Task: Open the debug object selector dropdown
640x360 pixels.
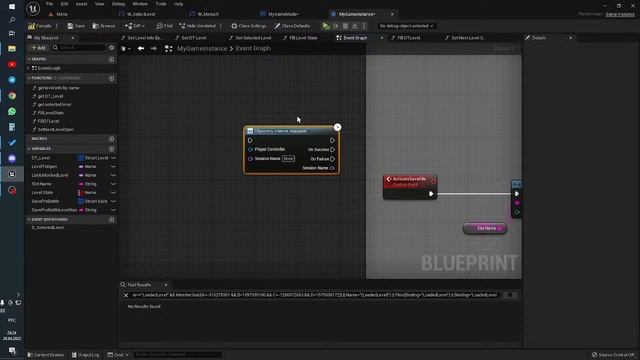Action: point(406,26)
